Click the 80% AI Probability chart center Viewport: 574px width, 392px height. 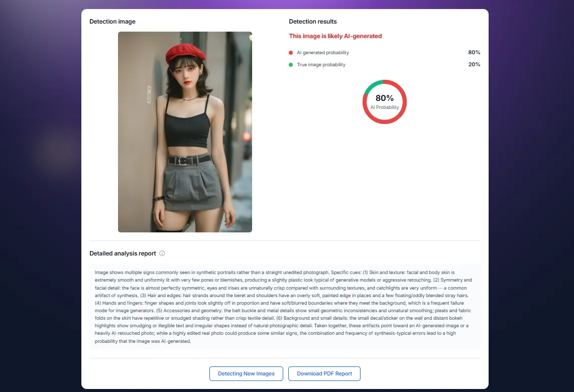385,101
